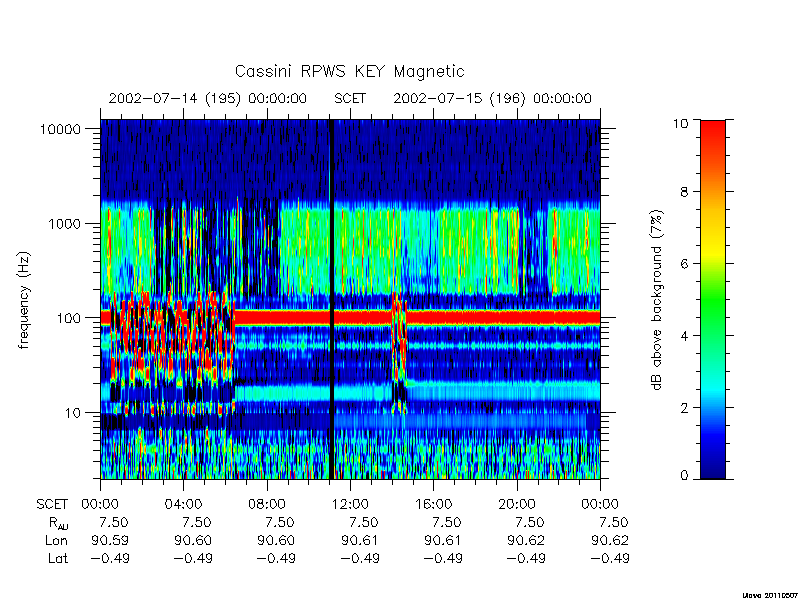Select latitude −0.49 under 16:00
This screenshot has width=800, height=600.
point(443,558)
